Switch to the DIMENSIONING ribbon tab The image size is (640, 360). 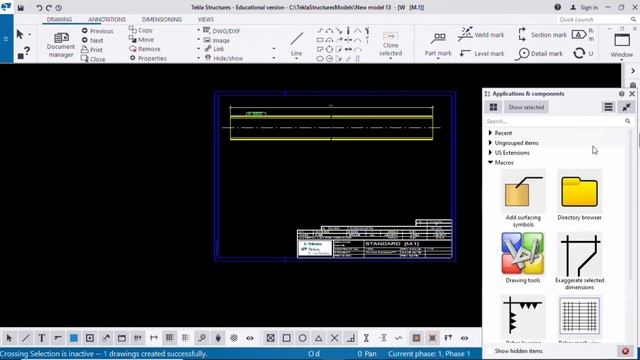click(x=162, y=19)
